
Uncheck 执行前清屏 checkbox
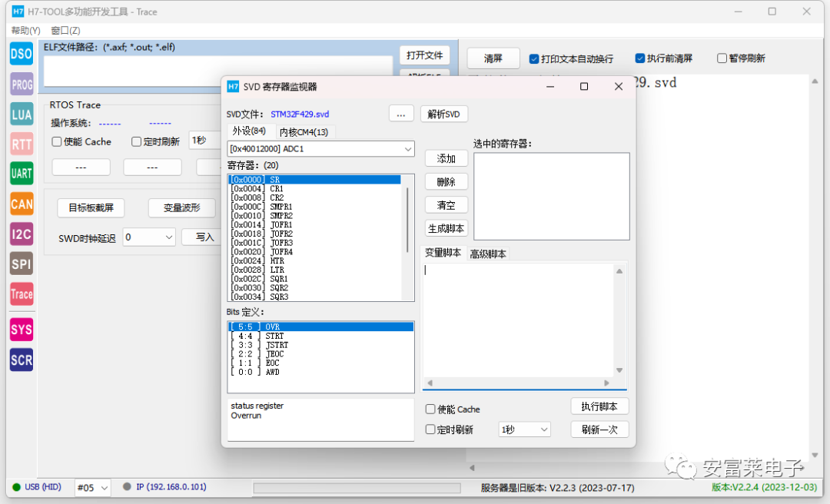click(x=640, y=58)
